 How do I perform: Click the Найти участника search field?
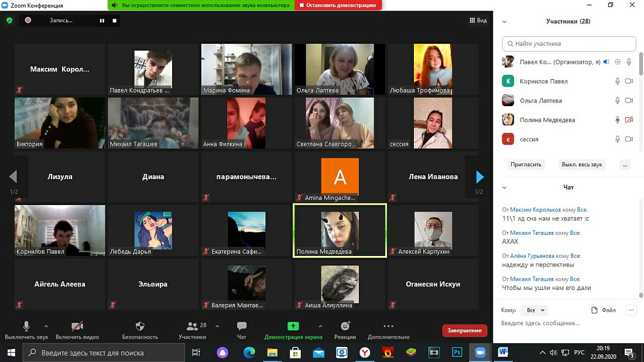[569, 43]
